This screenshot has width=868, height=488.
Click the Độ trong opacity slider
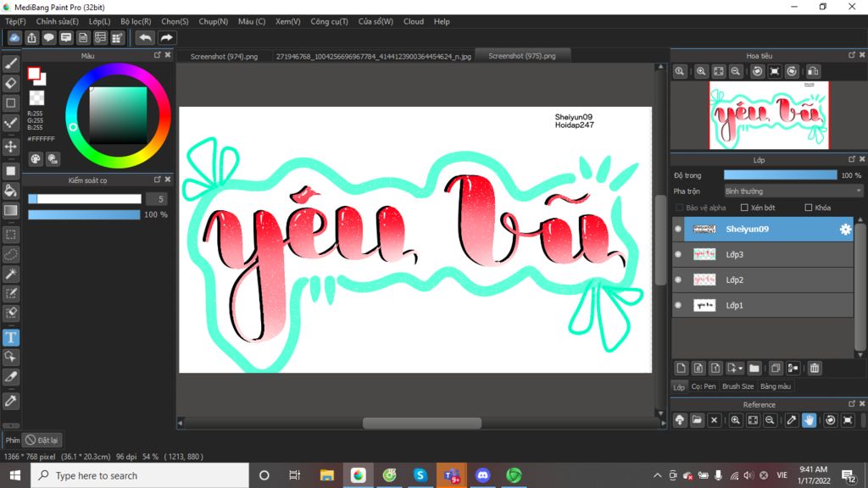[781, 175]
